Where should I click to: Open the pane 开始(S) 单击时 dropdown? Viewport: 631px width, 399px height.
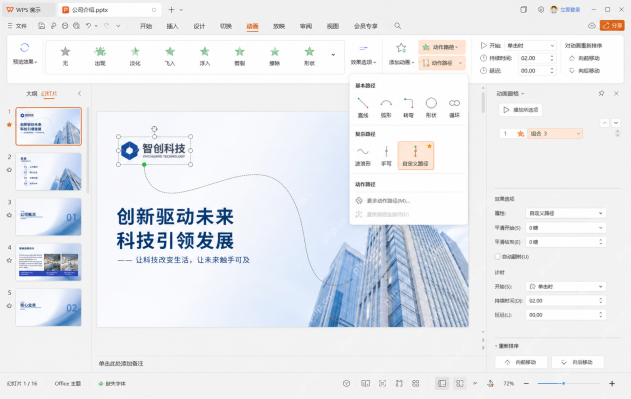565,286
